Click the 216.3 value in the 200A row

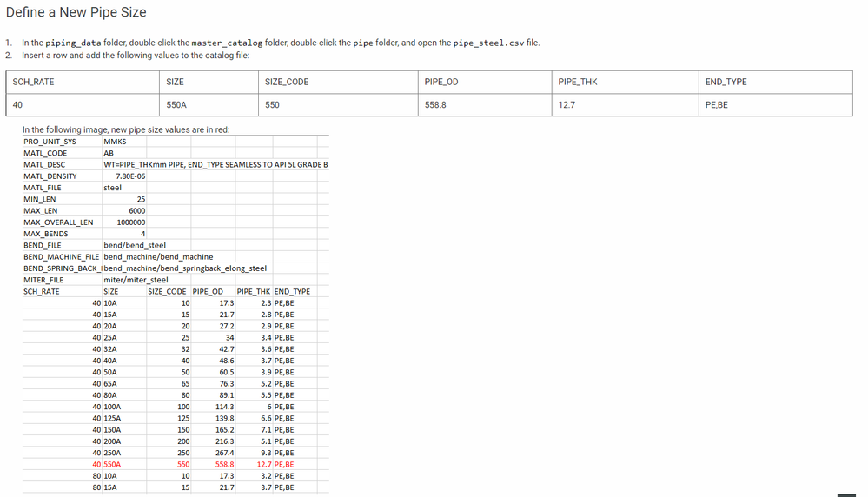point(225,441)
